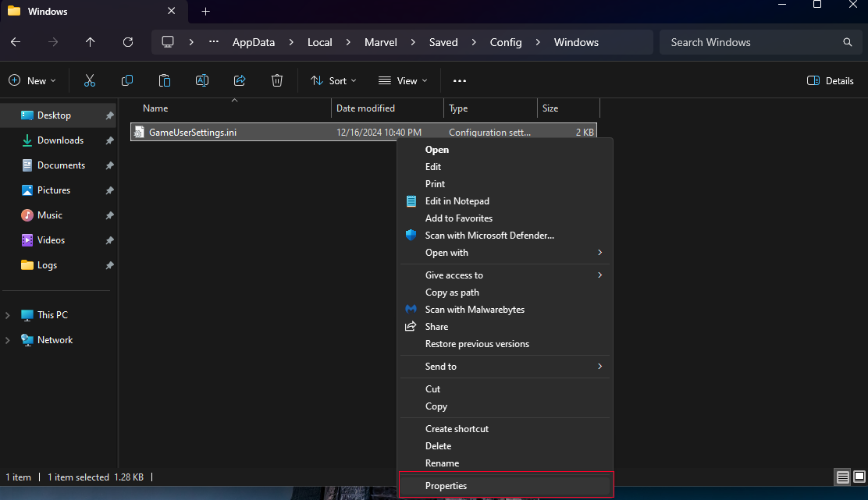Choose Edit from context menu
The height and width of the screenshot is (500, 868).
pos(505,166)
